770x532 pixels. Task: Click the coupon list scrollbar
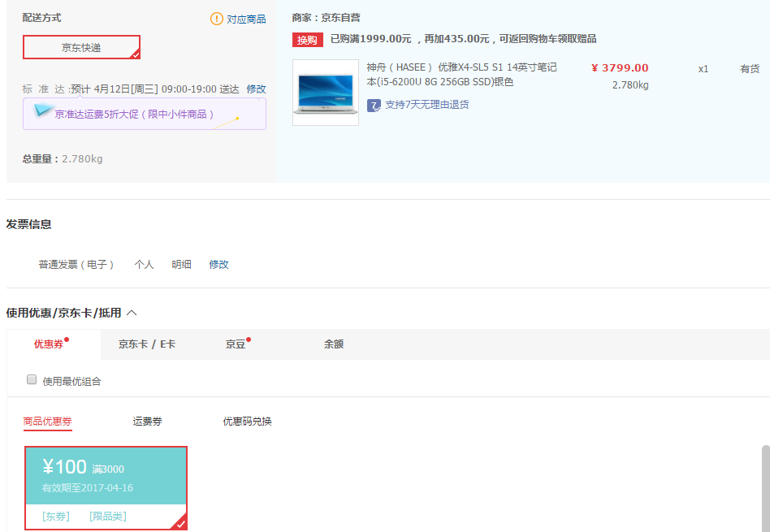click(x=766, y=488)
